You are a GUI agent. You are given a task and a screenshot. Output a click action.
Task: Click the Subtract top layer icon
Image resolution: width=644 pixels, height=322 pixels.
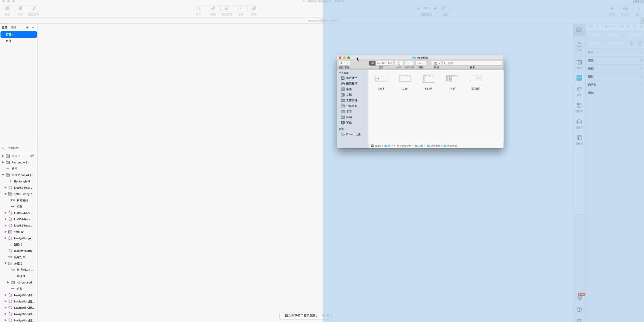(227, 8)
